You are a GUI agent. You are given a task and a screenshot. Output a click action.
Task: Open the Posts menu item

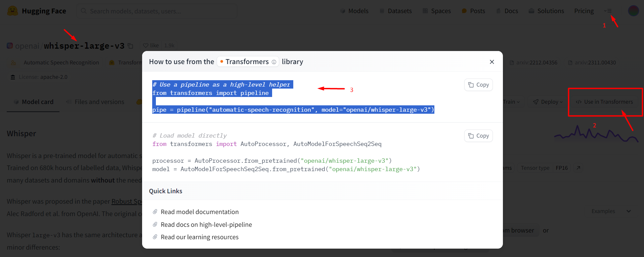(473, 11)
